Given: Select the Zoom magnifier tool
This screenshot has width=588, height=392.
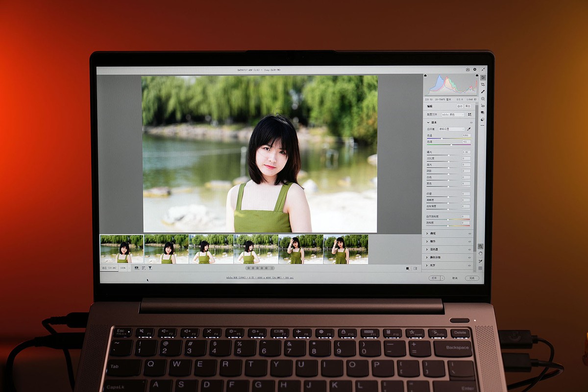Looking at the screenshot, I should [x=481, y=246].
